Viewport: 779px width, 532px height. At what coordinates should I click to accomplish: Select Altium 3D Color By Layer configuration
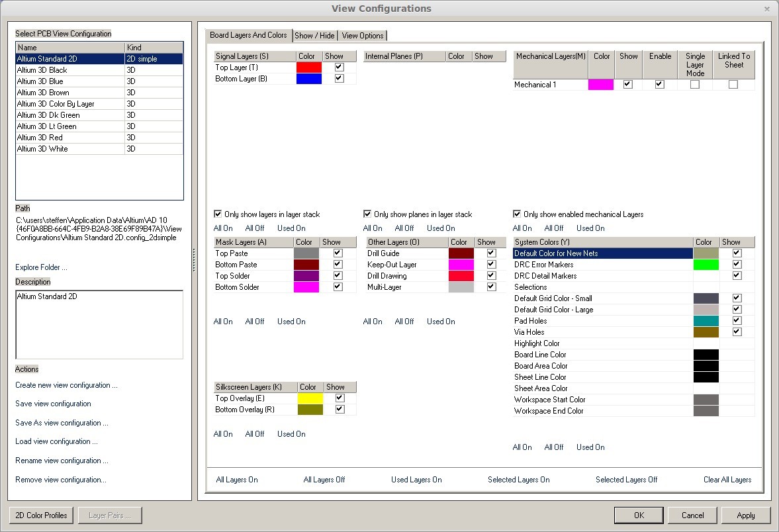pyautogui.click(x=99, y=104)
